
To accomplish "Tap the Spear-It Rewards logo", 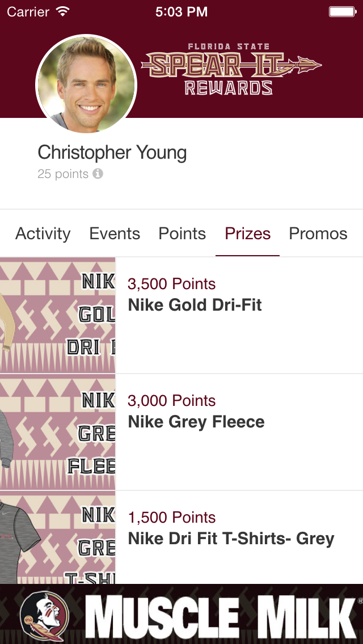I will [231, 69].
